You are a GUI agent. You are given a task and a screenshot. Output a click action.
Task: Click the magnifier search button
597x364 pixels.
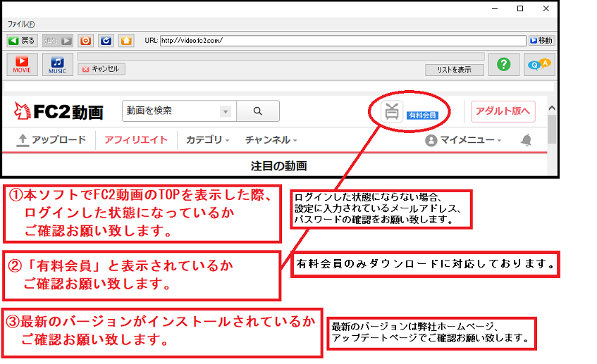258,111
